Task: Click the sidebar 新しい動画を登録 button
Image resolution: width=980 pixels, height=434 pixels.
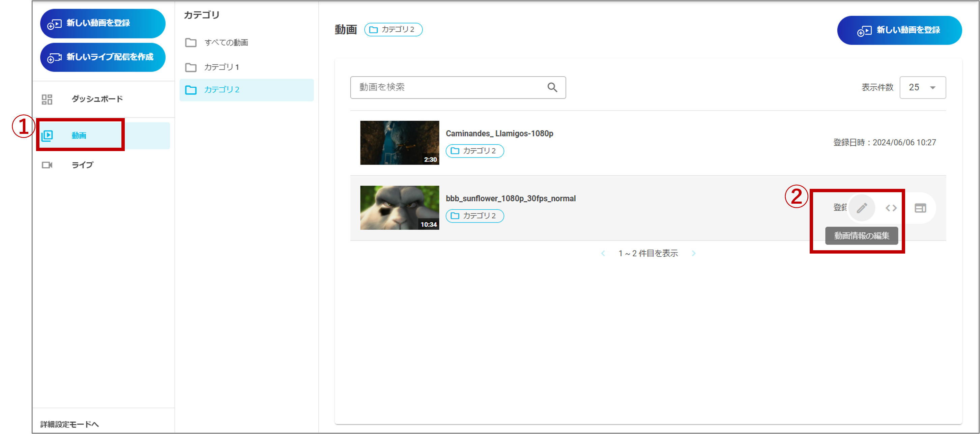Action: pos(103,24)
